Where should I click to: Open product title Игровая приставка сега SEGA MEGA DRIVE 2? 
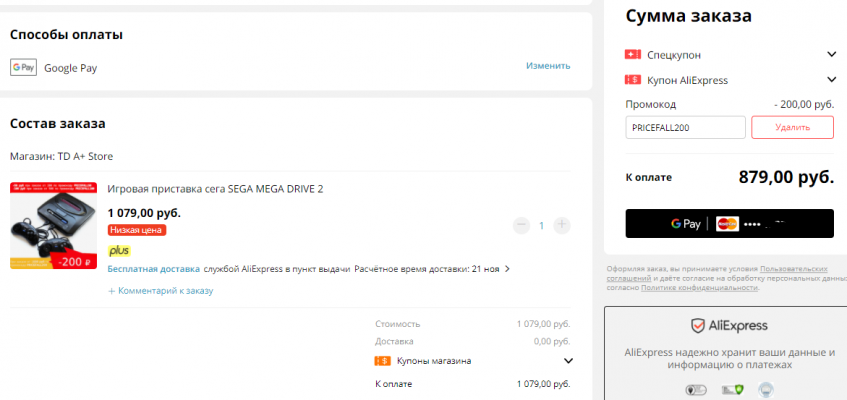tap(216, 189)
